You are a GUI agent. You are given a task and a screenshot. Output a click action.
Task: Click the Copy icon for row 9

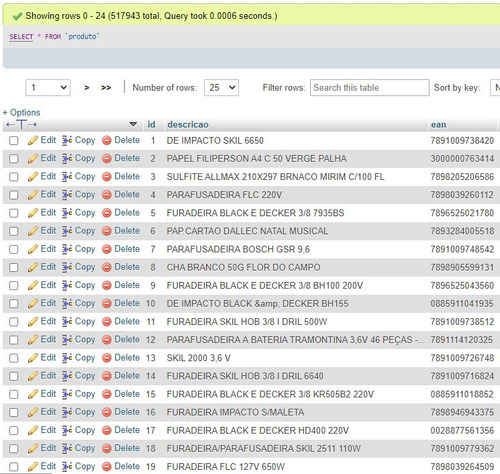click(x=67, y=285)
